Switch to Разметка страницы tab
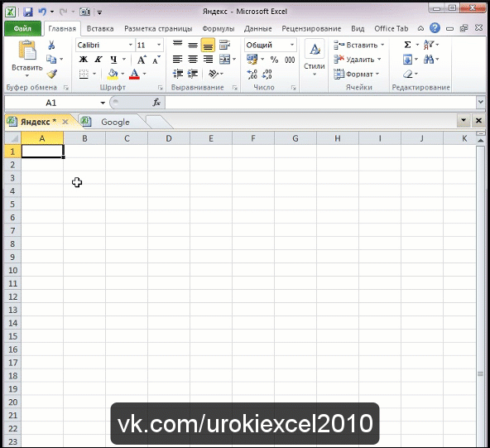The width and height of the screenshot is (490, 448). coord(158,29)
